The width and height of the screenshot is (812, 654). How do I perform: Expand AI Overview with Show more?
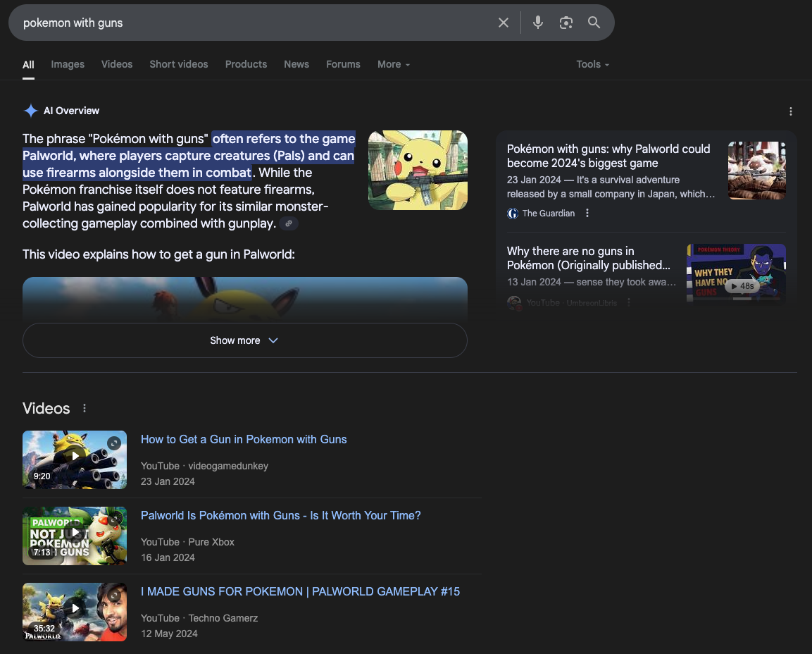tap(244, 340)
